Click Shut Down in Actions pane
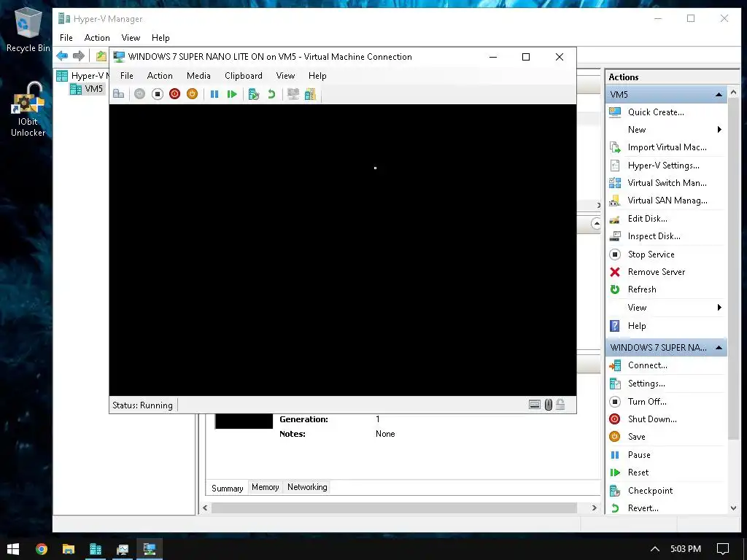 (652, 419)
